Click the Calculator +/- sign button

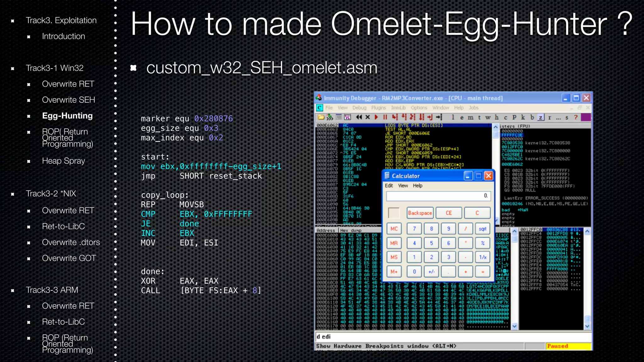coord(431,271)
